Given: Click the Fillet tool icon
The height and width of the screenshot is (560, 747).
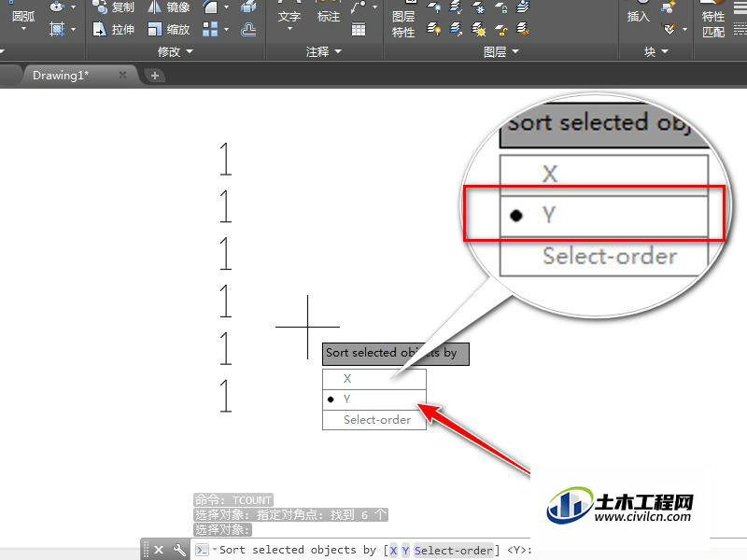Looking at the screenshot, I should pyautogui.click(x=209, y=7).
